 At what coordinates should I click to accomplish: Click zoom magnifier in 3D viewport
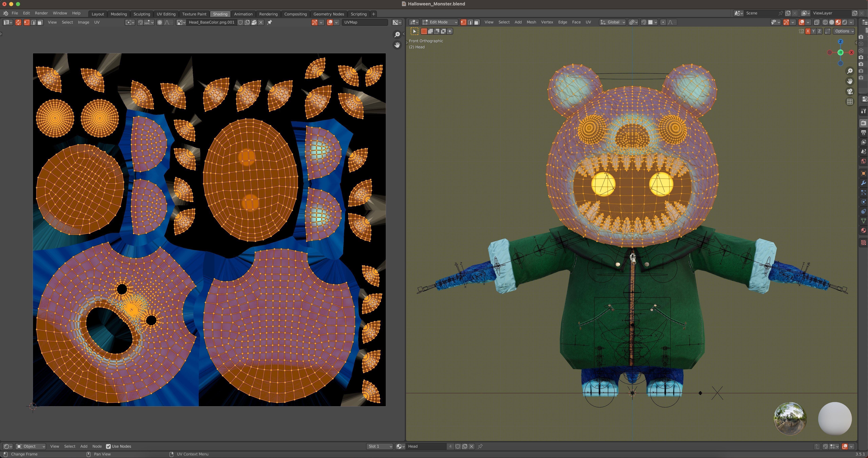(x=850, y=71)
